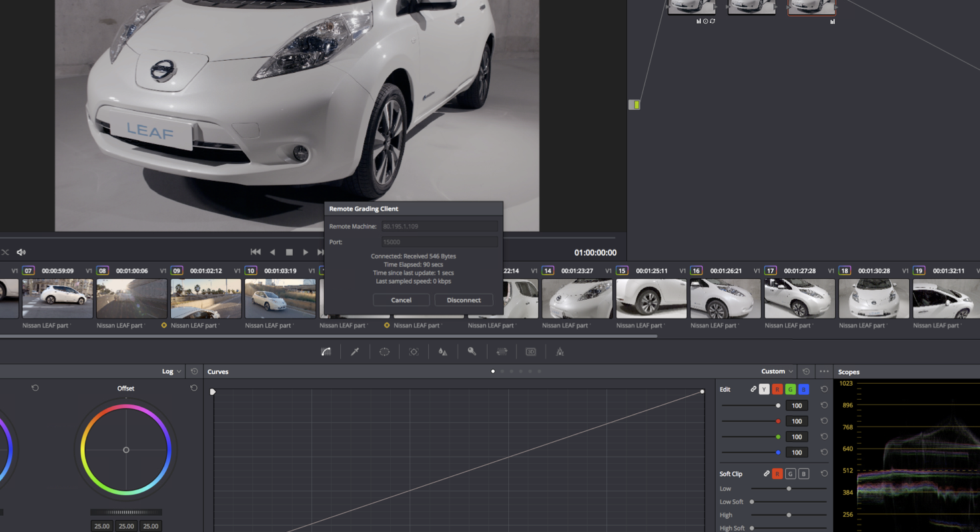Select clip 10 thumbnail

tap(280, 298)
